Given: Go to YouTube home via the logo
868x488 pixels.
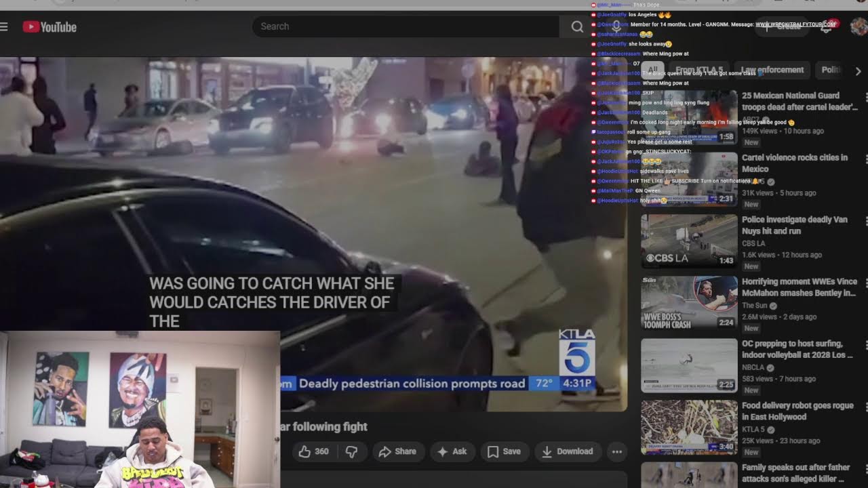Looking at the screenshot, I should point(50,26).
